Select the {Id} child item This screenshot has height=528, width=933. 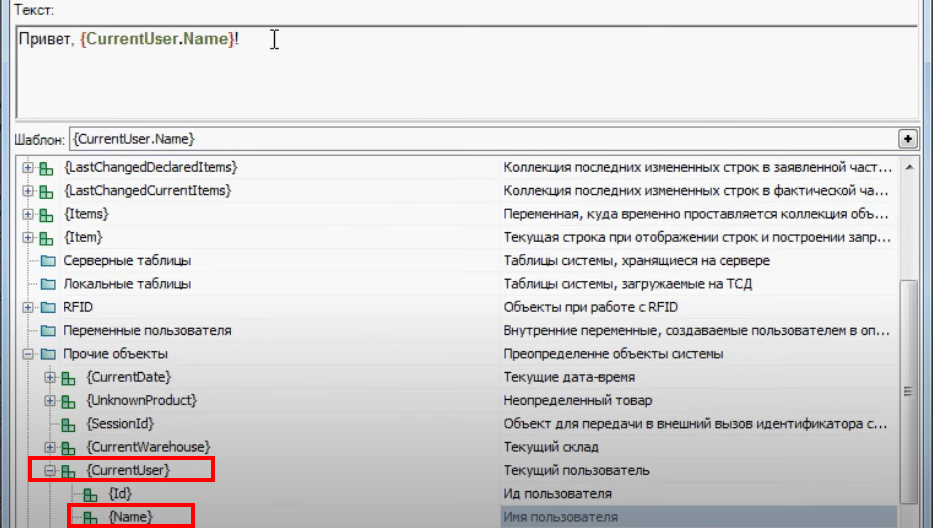click(x=120, y=493)
